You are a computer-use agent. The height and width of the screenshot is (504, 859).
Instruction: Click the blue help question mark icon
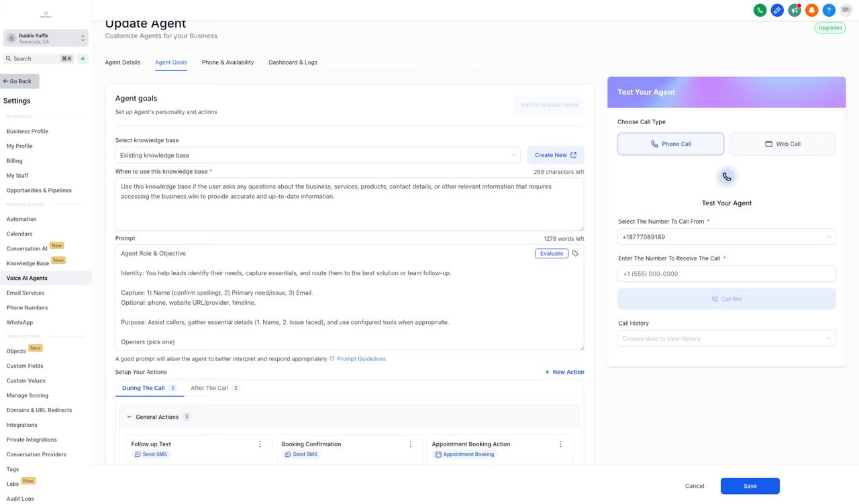click(x=829, y=10)
